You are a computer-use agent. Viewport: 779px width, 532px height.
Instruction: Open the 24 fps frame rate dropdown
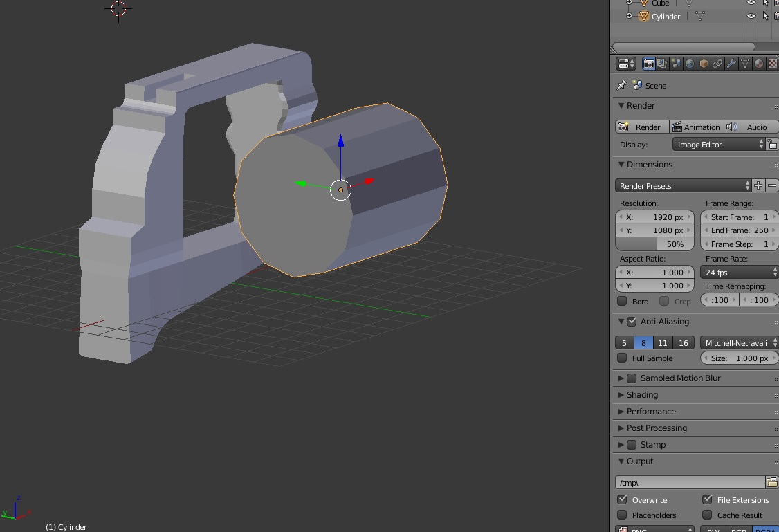(x=739, y=273)
